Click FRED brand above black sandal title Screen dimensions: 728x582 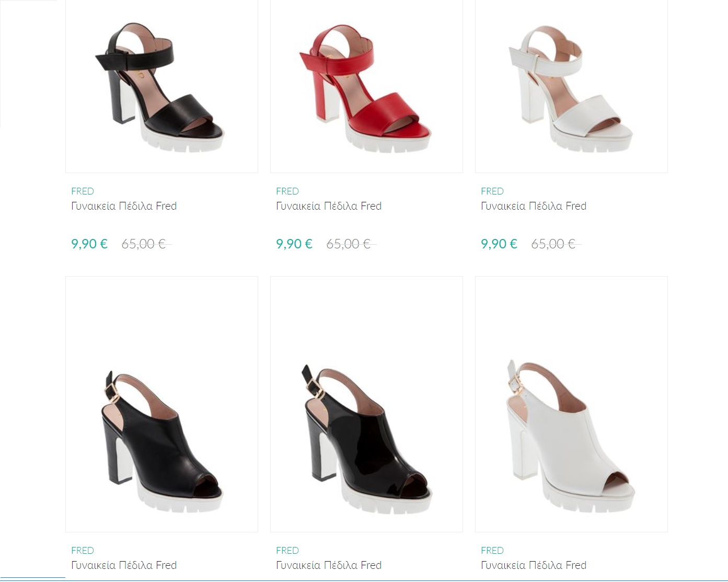[83, 191]
